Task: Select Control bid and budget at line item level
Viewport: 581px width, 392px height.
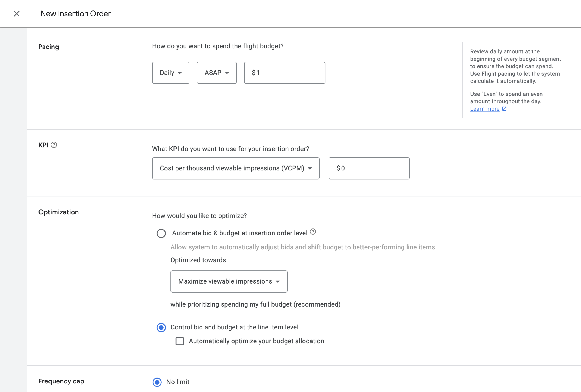Action: (x=161, y=328)
